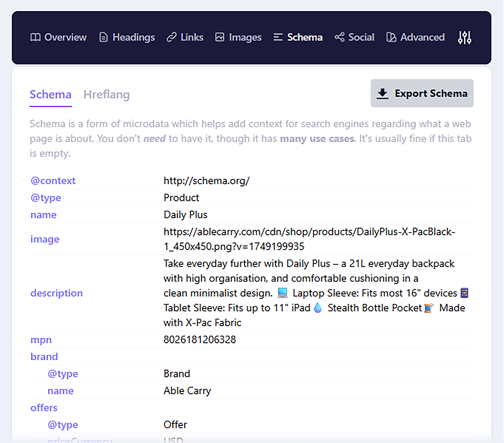
Task: Open the Social metadata panel
Action: (x=354, y=37)
